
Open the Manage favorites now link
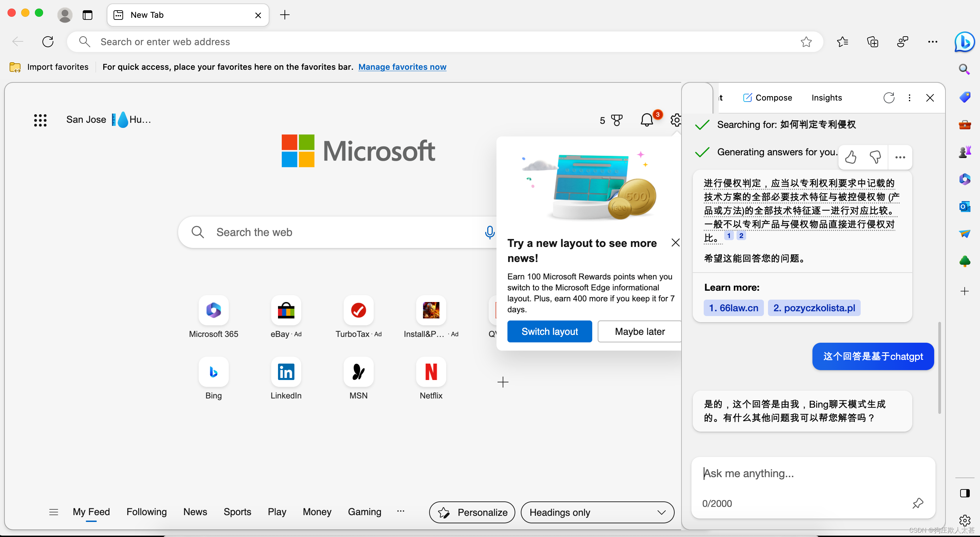coord(402,67)
